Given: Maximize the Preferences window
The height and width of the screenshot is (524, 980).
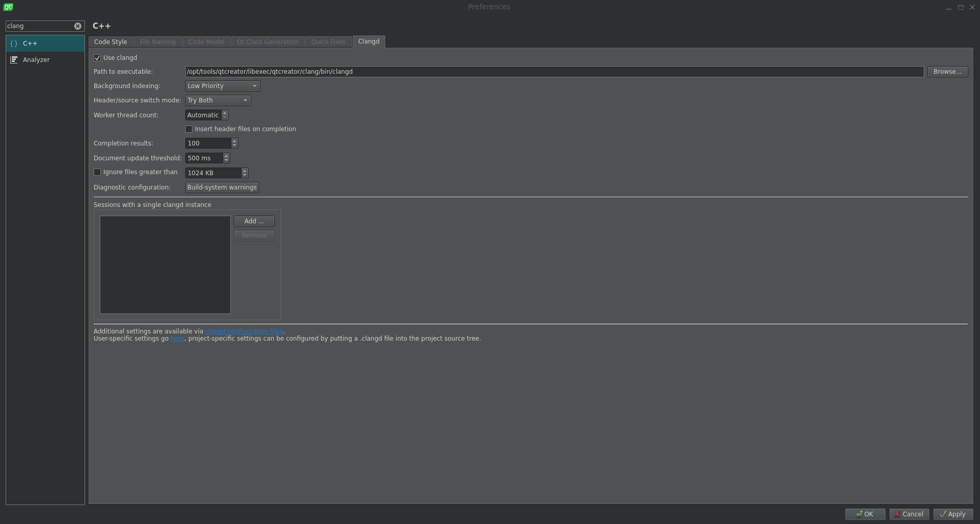Looking at the screenshot, I should (x=961, y=7).
